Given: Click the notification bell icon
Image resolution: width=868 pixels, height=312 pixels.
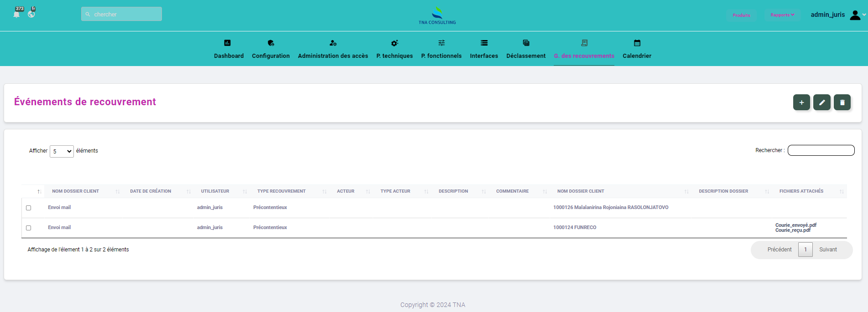Looking at the screenshot, I should tap(16, 14).
